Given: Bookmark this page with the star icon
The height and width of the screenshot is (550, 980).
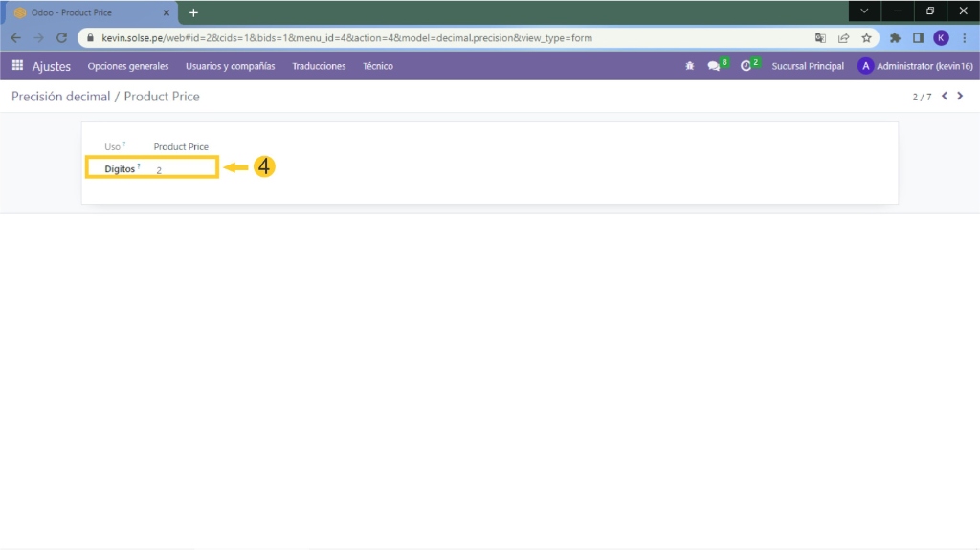Looking at the screenshot, I should coord(866,38).
